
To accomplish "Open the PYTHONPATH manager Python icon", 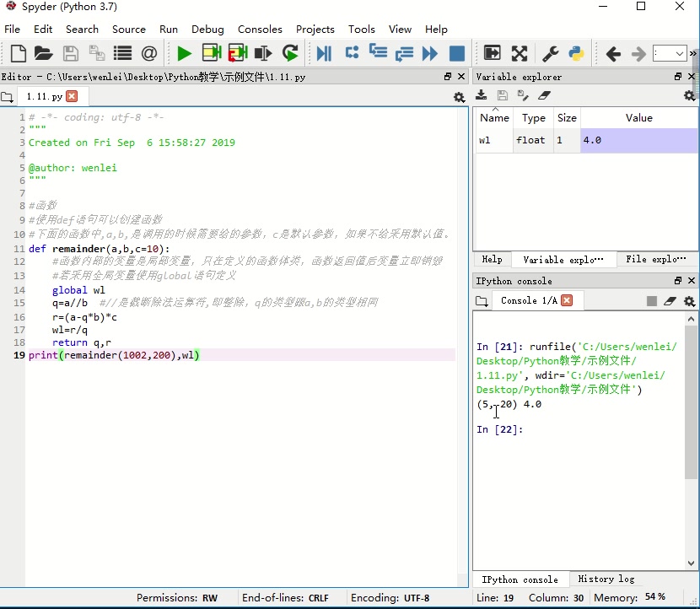I will [x=576, y=53].
